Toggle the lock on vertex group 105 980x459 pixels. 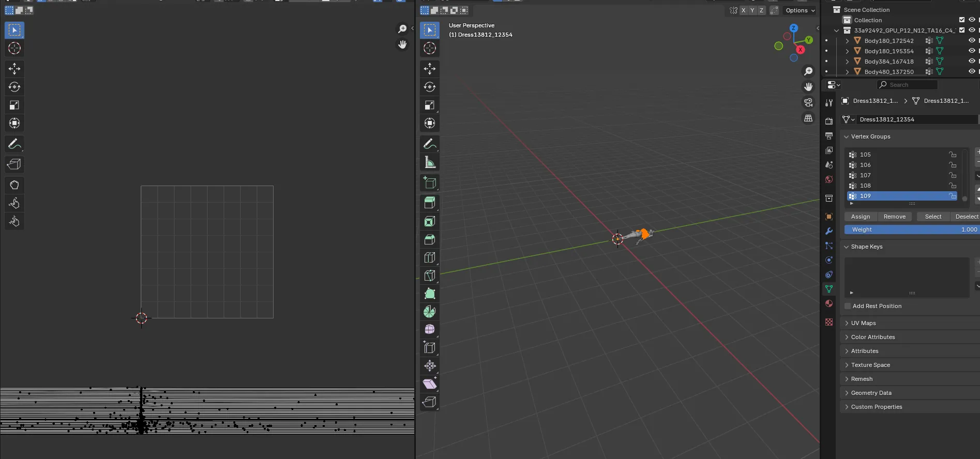[x=953, y=155]
